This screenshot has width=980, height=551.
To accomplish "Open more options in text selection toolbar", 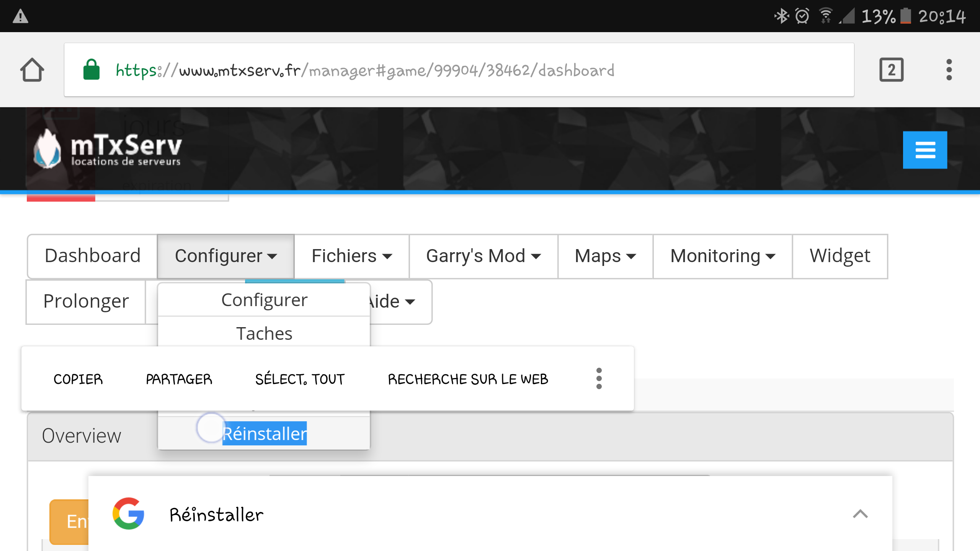I will point(599,379).
